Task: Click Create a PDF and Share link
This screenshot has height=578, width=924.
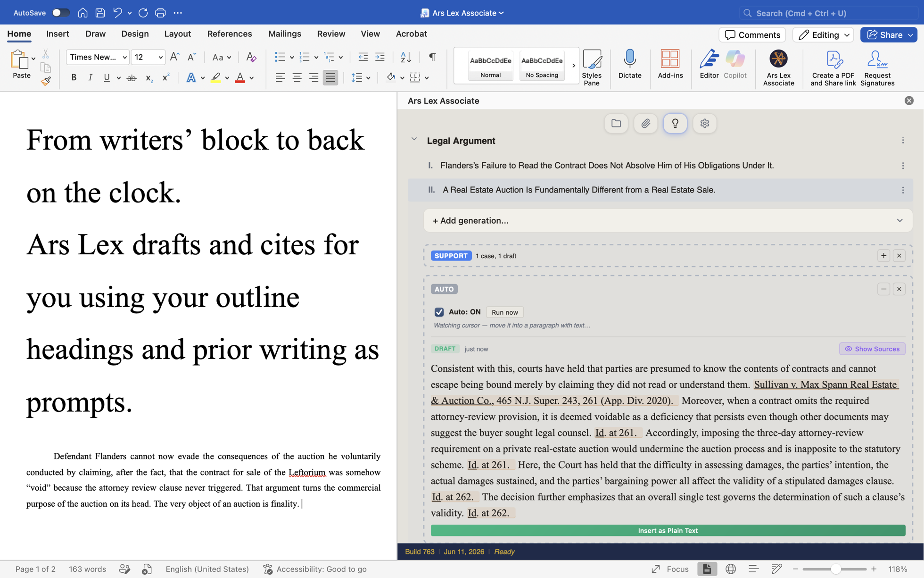Action: [833, 67]
